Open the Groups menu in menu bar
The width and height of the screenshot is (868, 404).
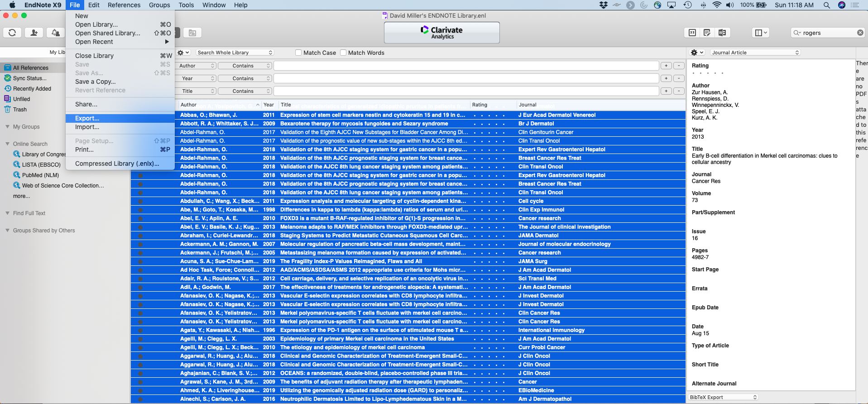coord(159,5)
